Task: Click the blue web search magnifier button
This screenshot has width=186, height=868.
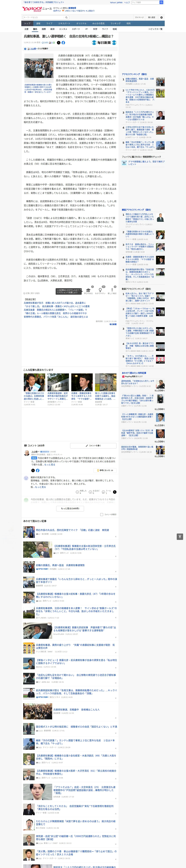Action: (161, 2)
